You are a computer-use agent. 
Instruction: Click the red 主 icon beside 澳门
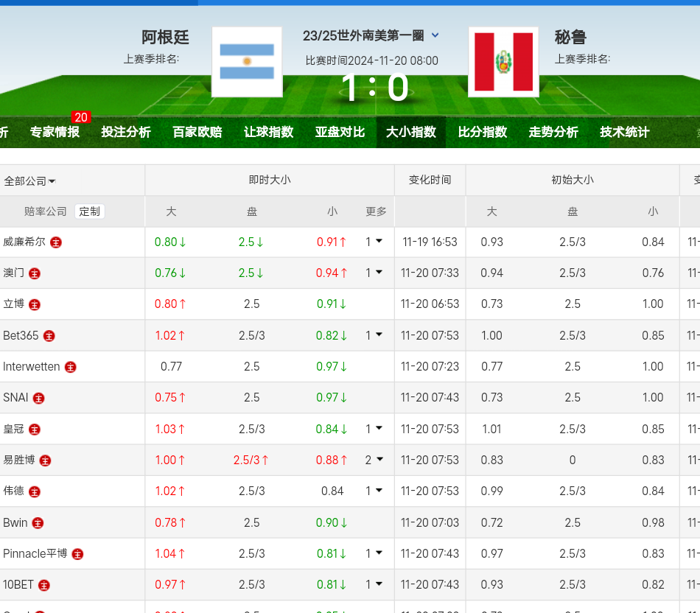click(x=35, y=273)
